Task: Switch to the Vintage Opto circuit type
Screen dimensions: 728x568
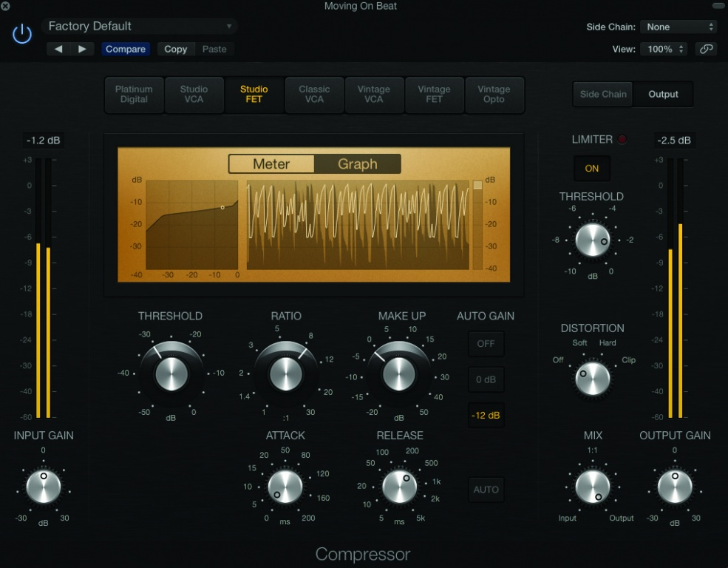Action: 494,95
